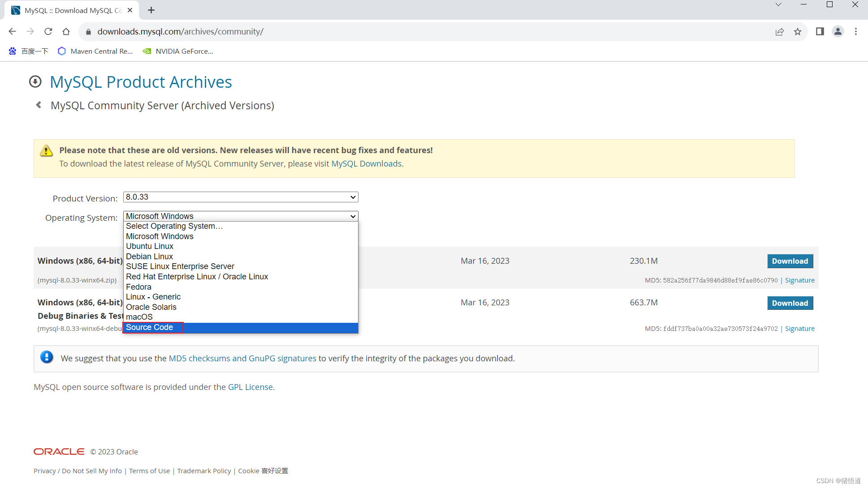Select Red Hat Enterprise Linux / Oracle Linux
This screenshot has height=488, width=868.
point(241,277)
